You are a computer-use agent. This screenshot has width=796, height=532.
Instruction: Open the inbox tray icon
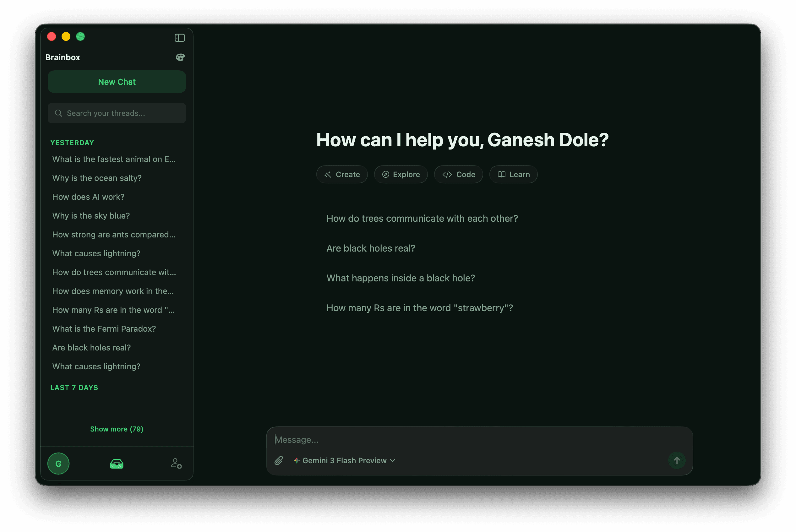pyautogui.click(x=117, y=464)
